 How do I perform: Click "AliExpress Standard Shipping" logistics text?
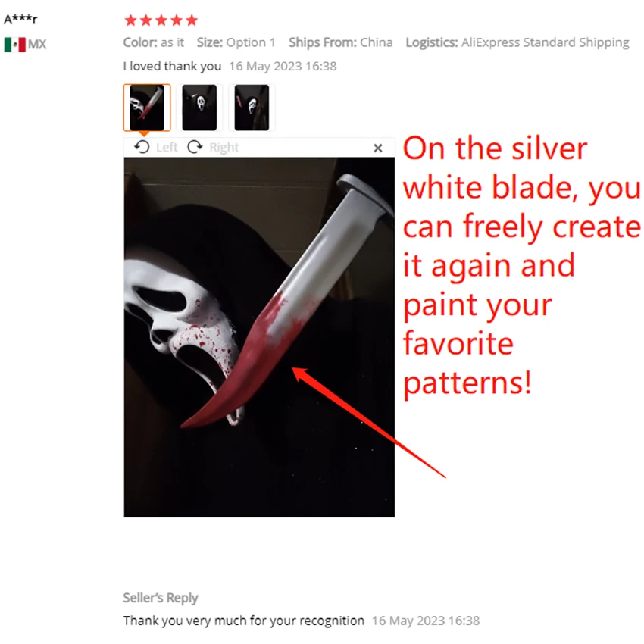point(545,42)
